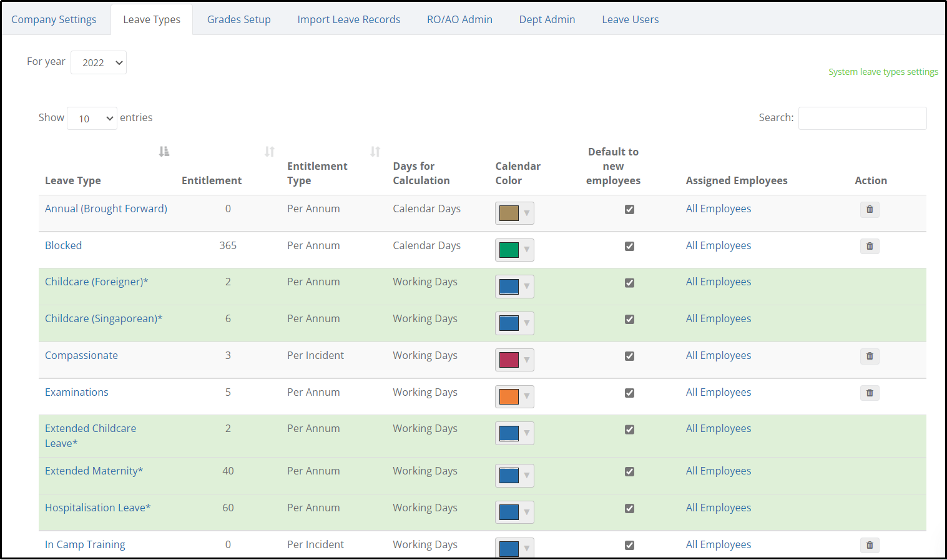
Task: Toggle default checkbox for Extended Maternity
Action: tap(629, 472)
